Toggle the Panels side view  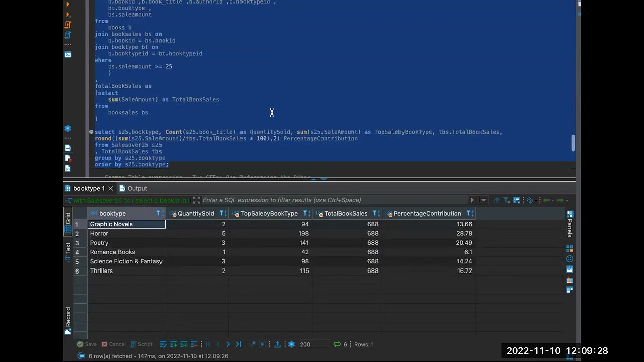(x=570, y=224)
